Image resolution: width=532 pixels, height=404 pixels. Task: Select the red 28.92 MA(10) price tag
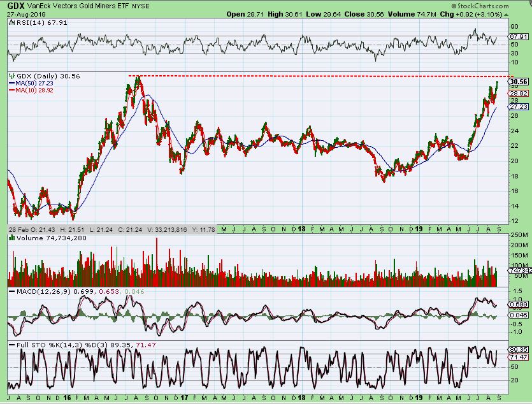pos(519,93)
